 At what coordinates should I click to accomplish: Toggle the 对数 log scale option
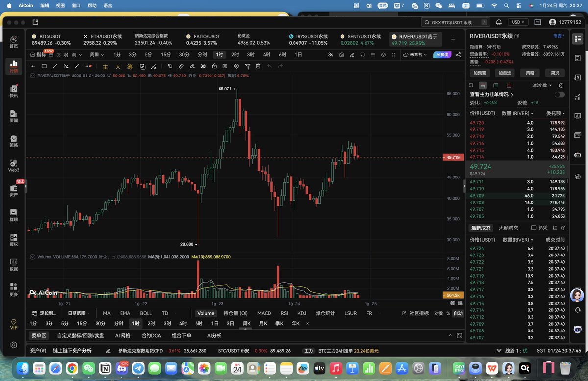(x=439, y=313)
